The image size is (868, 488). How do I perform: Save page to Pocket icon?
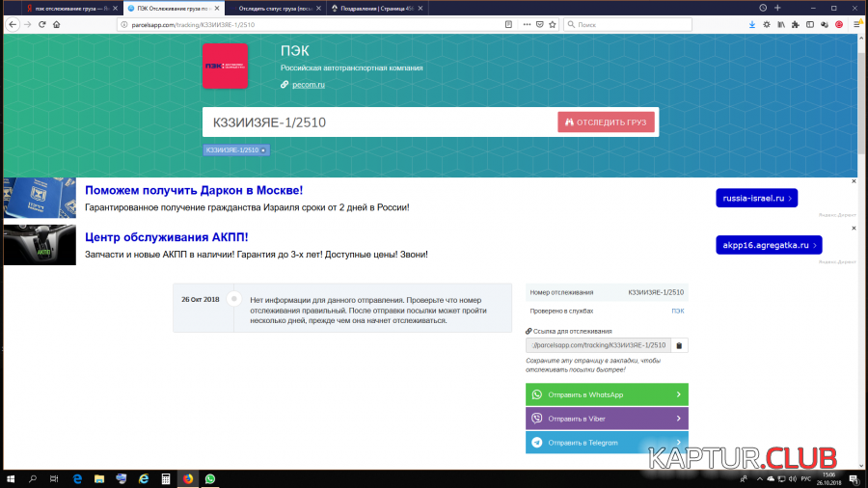click(540, 24)
